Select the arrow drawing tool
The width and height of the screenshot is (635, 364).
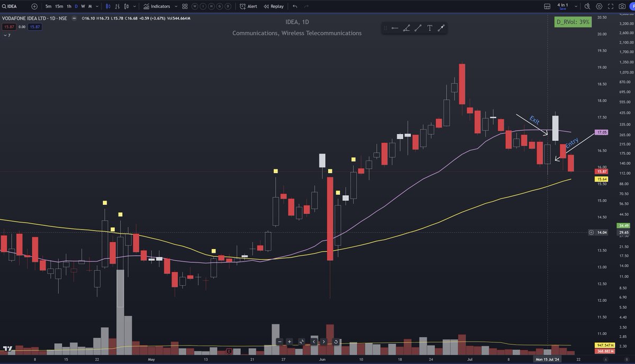(x=441, y=28)
